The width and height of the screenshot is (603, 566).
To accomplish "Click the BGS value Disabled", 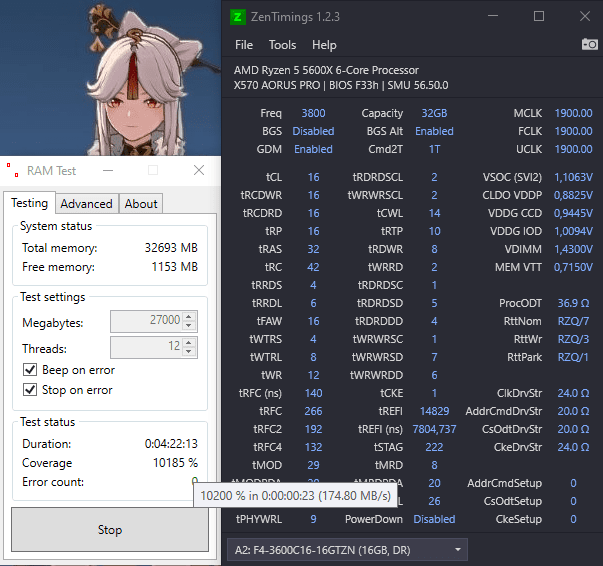I will [313, 131].
